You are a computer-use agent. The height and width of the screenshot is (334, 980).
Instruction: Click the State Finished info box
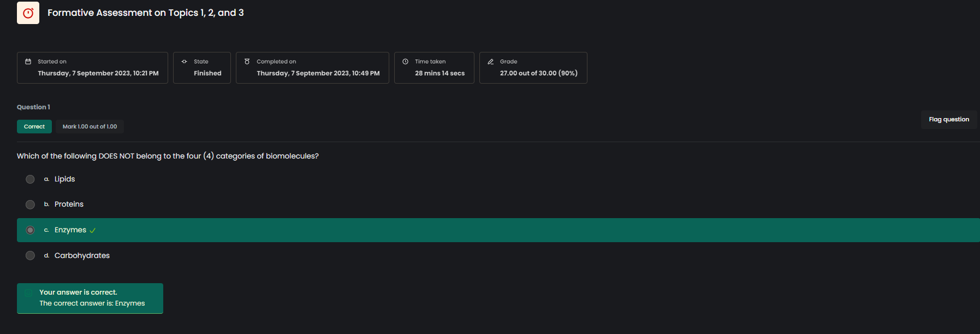(202, 68)
